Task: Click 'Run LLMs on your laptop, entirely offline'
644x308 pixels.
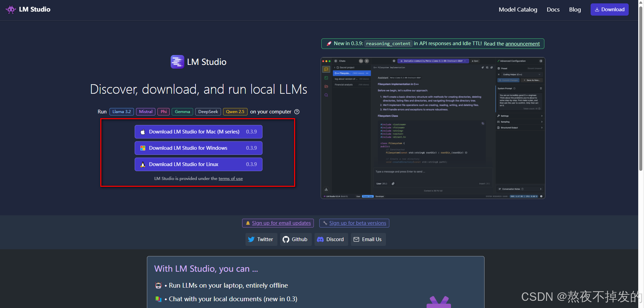Action: 228,286
